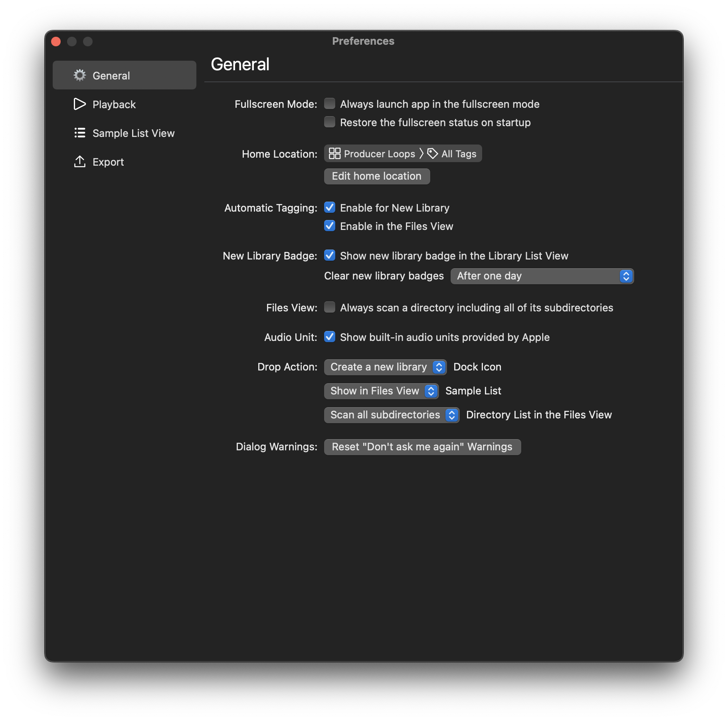Click the Edit home location button

point(377,176)
